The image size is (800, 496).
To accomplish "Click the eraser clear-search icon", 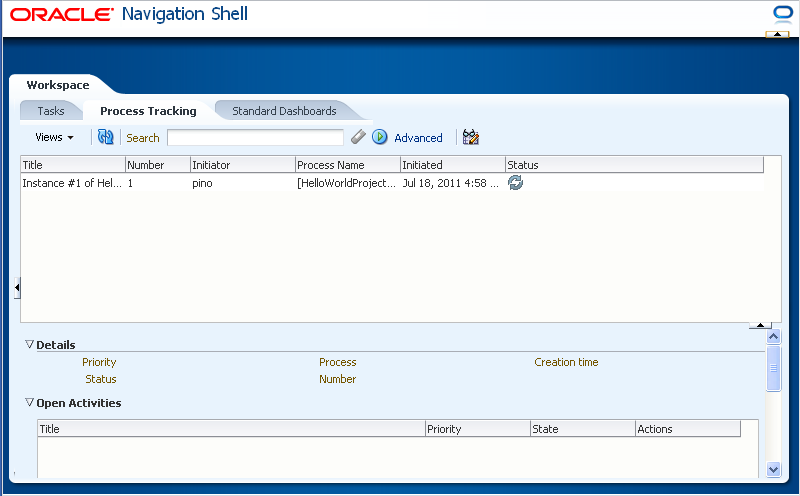I will pos(358,137).
